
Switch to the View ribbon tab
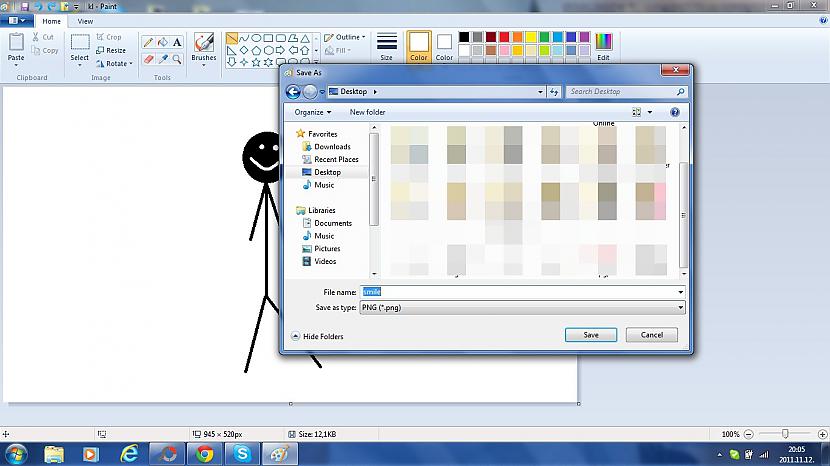[x=85, y=21]
